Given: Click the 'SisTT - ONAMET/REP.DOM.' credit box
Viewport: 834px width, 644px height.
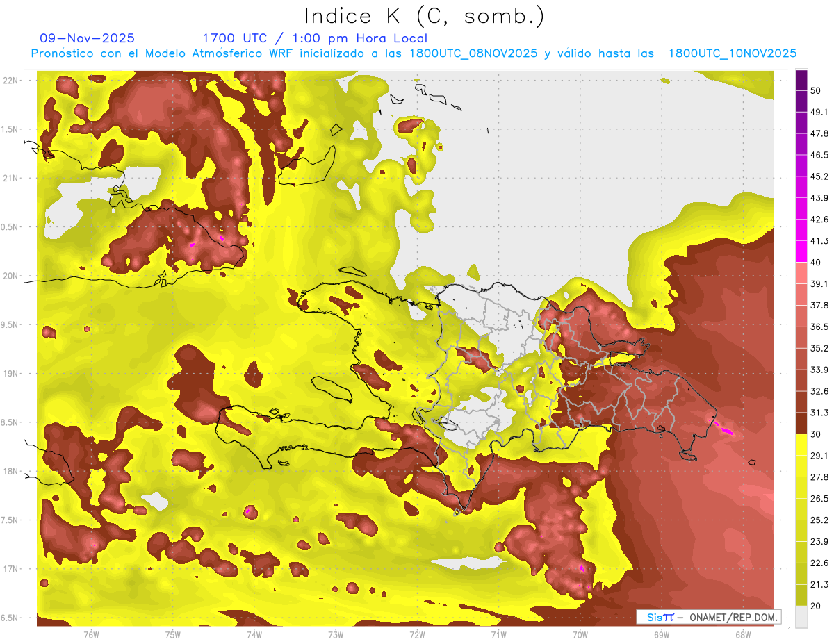Looking at the screenshot, I should pyautogui.click(x=708, y=617).
